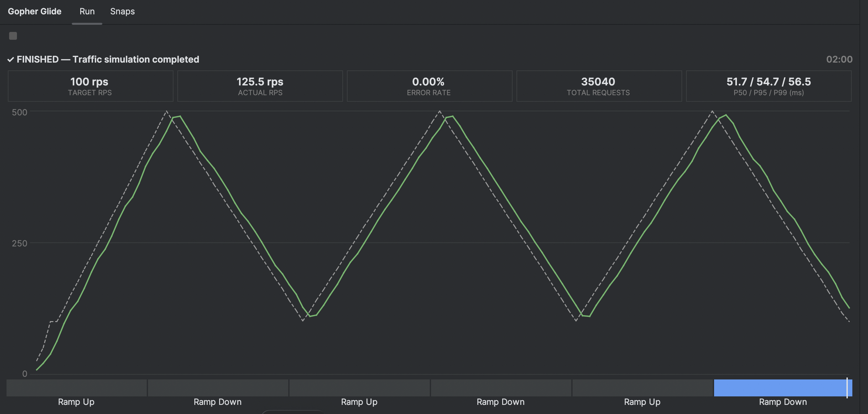This screenshot has width=868, height=414.
Task: Click the 51.7 / 54.7 / 56.5 latency value
Action: coord(769,81)
